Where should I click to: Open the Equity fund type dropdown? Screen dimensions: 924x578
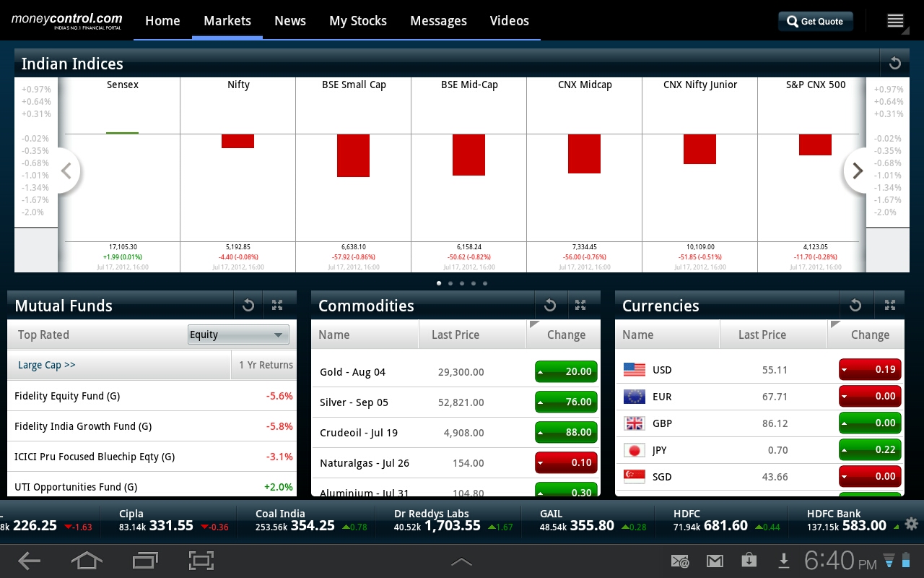pos(238,335)
